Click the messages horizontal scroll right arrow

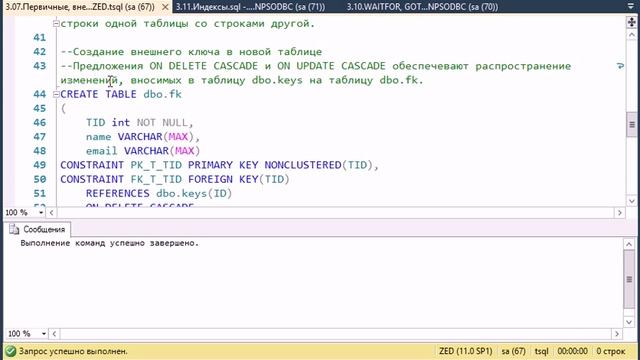pyautogui.click(x=617, y=334)
